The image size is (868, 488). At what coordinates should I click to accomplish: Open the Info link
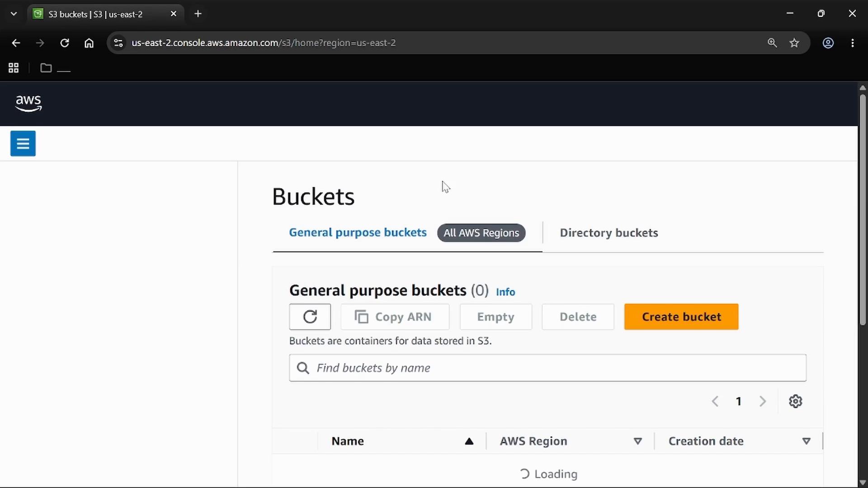(x=505, y=292)
